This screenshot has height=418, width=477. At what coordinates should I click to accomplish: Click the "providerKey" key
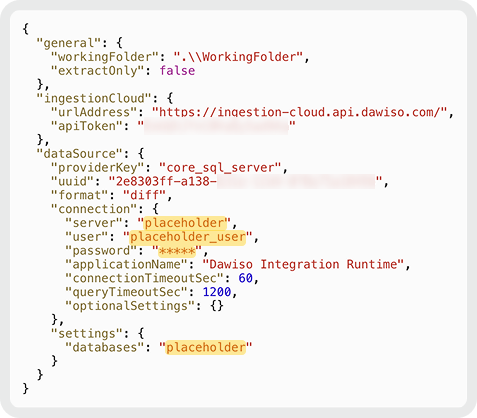97,168
